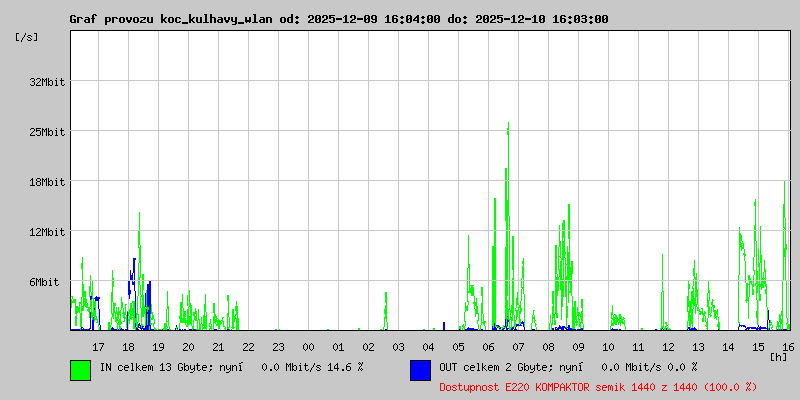Click the '03' hour tick label

[398, 347]
